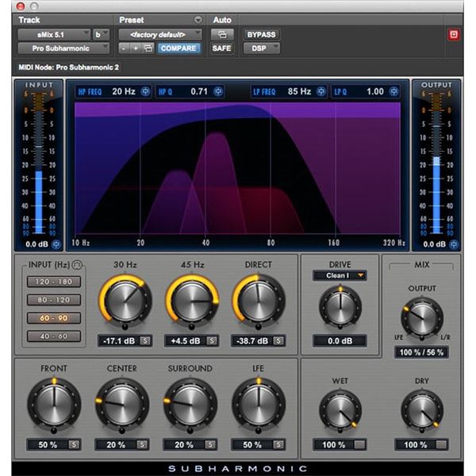Open insert position b dropdown
476x476 pixels.
pos(101,35)
